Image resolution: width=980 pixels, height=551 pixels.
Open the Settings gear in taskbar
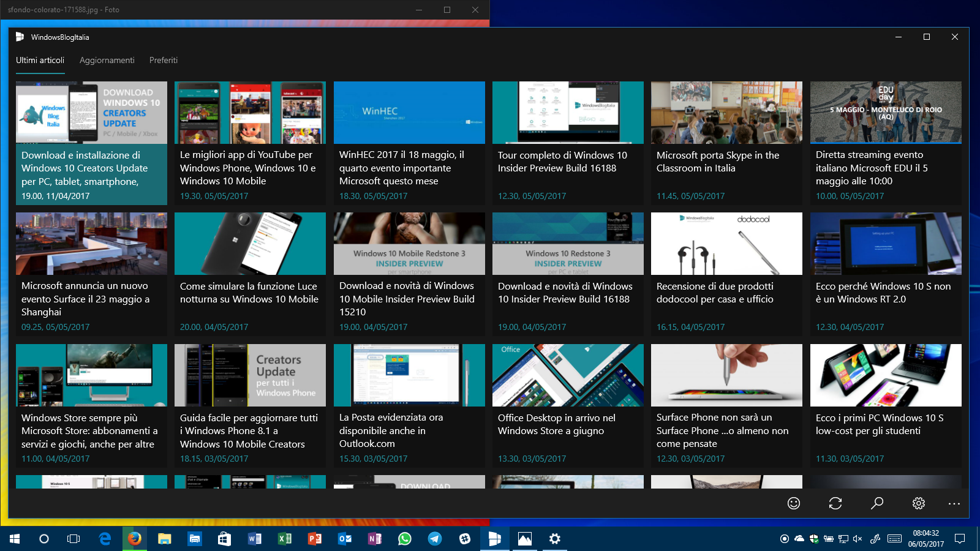pyautogui.click(x=555, y=539)
